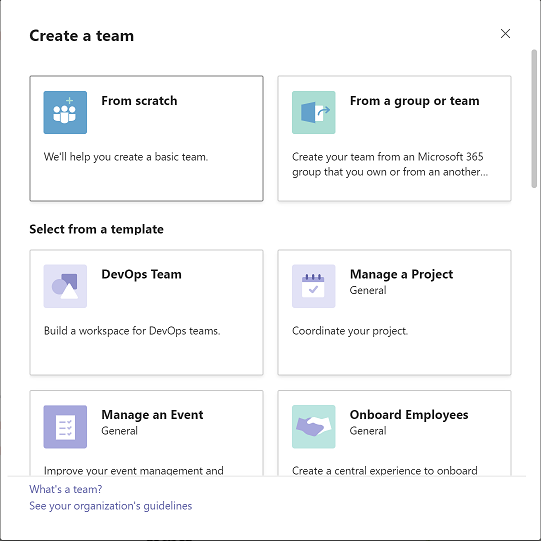Click the Manage a Project calendar icon
This screenshot has width=541, height=541.
[314, 286]
